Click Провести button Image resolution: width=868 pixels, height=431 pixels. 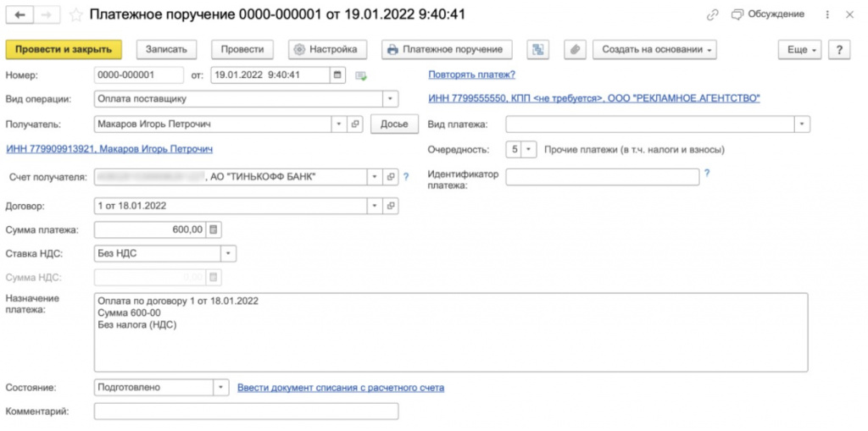point(242,49)
